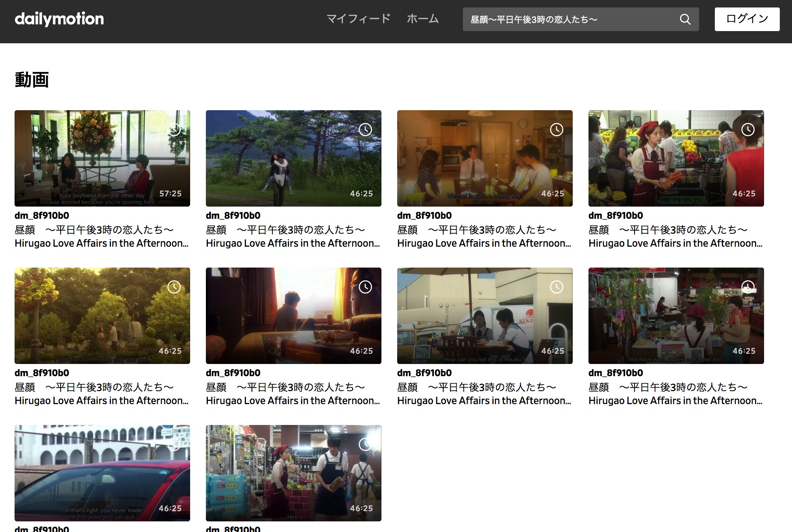This screenshot has height=532, width=792.
Task: Add garden couple video to watch later
Action: pos(174,287)
